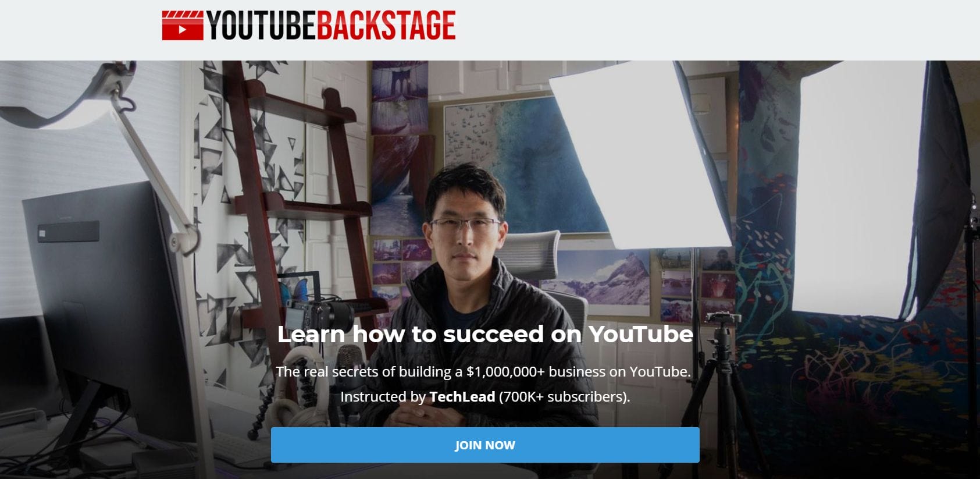Image resolution: width=980 pixels, height=479 pixels.
Task: Click the grey header bar beside logo
Action: click(715, 29)
